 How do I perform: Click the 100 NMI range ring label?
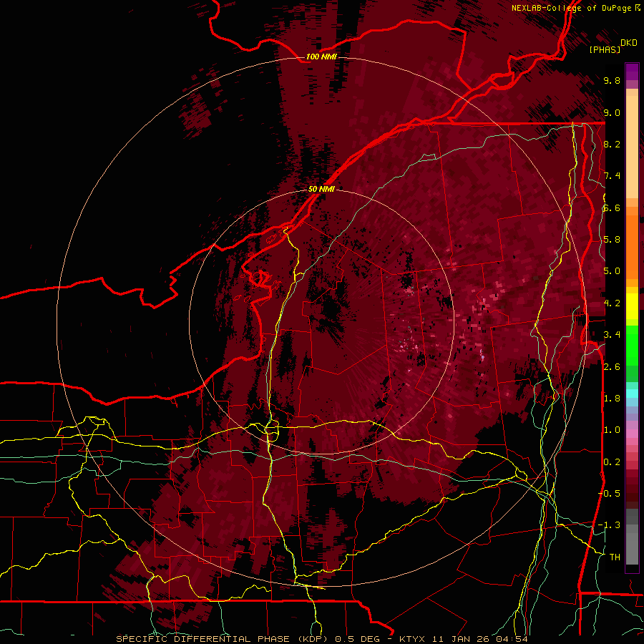(321, 57)
